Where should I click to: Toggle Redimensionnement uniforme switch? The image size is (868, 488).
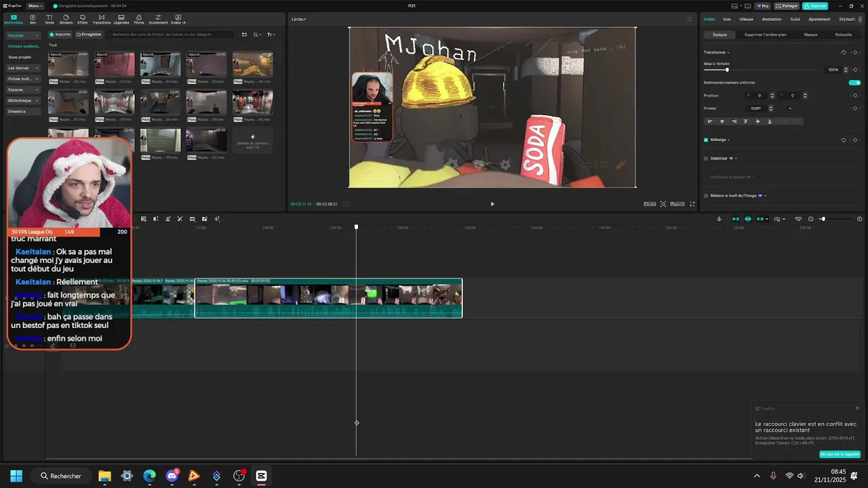pos(854,83)
